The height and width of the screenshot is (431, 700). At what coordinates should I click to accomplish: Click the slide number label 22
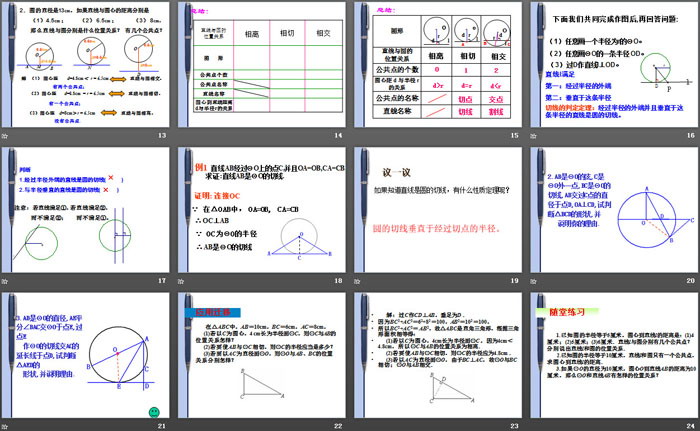point(338,426)
